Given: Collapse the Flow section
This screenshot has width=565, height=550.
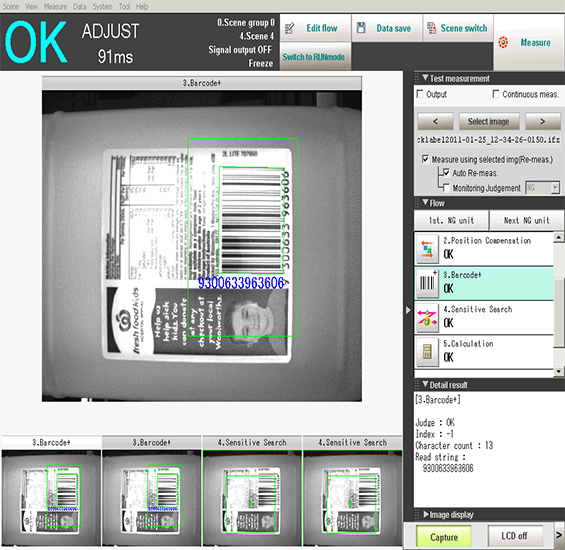Looking at the screenshot, I should [x=426, y=203].
